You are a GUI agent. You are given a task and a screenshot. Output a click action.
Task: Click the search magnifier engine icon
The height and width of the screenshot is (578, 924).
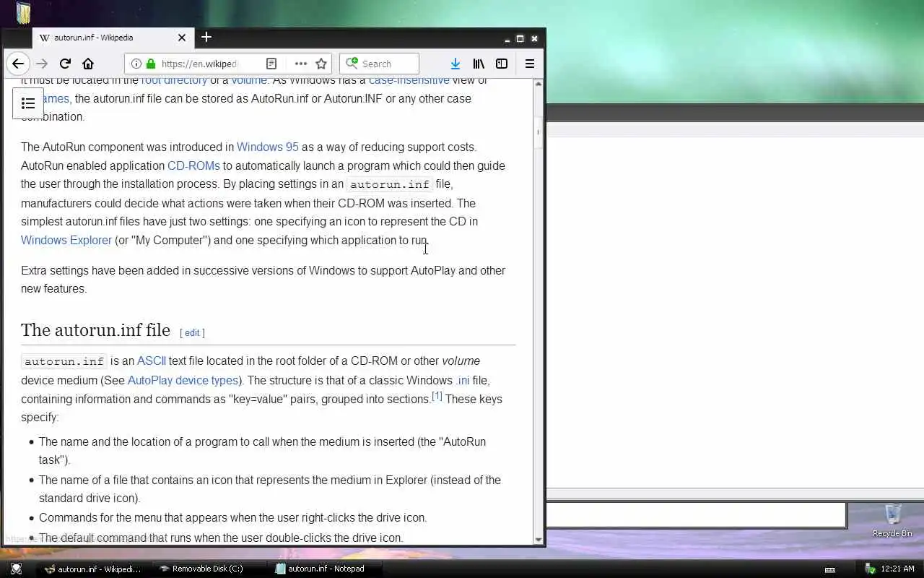[x=352, y=64]
